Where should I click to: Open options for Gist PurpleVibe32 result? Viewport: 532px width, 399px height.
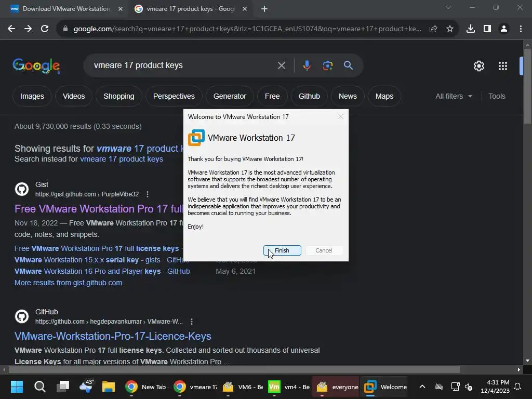(147, 194)
